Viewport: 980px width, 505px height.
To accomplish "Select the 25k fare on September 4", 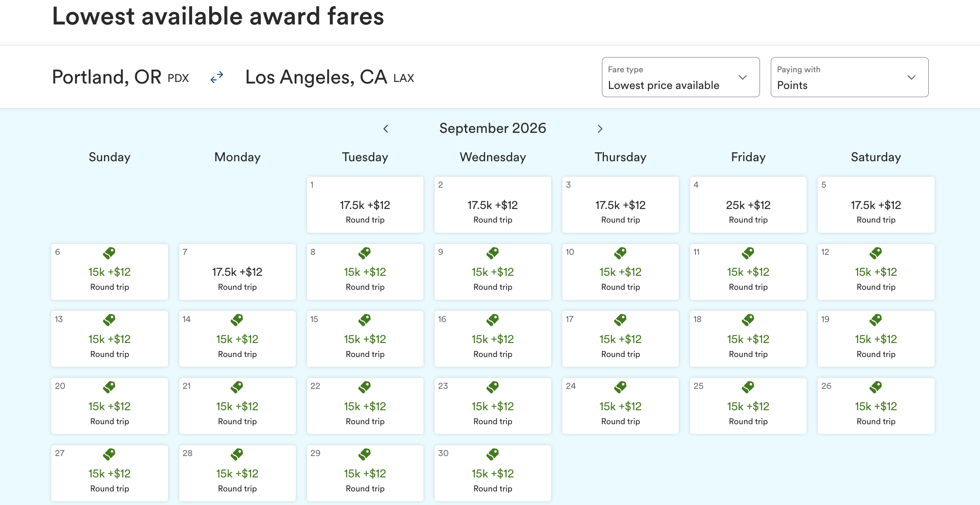I will (748, 205).
